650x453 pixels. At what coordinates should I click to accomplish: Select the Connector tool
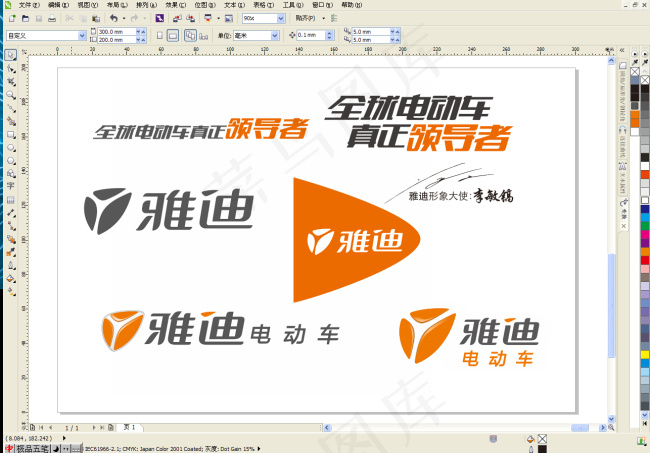pos(11,226)
